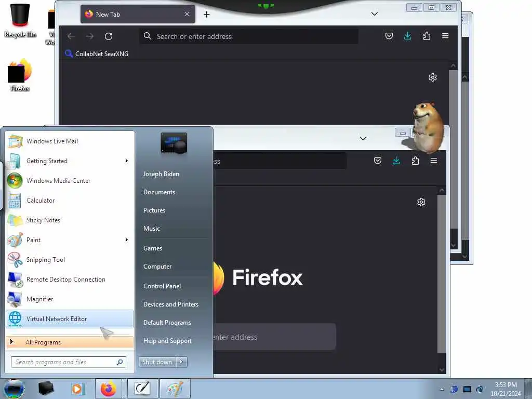Open Help and Support
532x399 pixels.
point(167,341)
